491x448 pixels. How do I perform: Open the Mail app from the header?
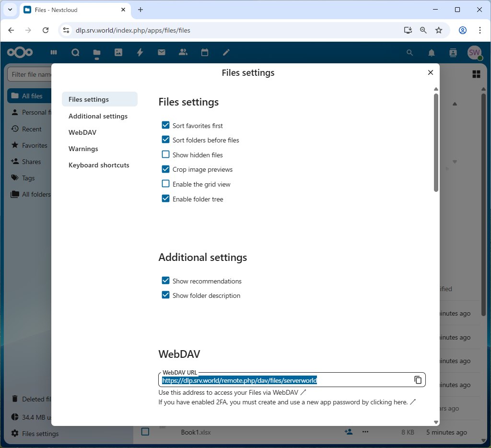click(x=161, y=53)
